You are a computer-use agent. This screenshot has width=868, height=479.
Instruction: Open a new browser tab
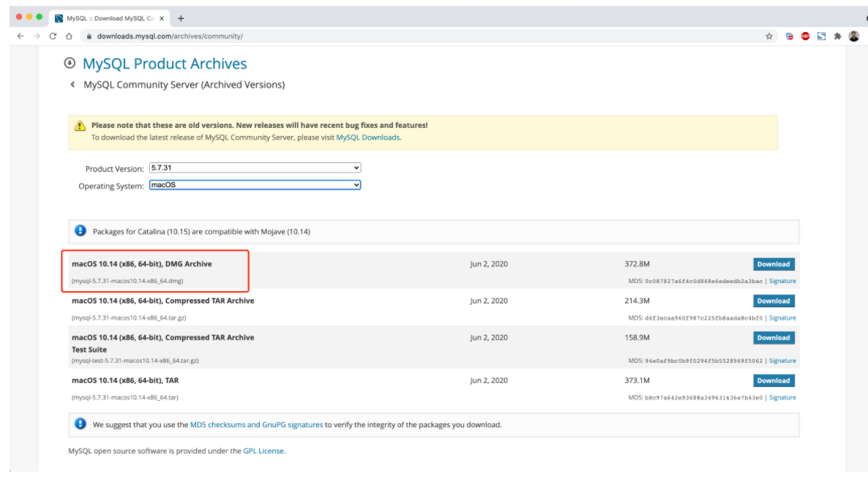pos(181,18)
